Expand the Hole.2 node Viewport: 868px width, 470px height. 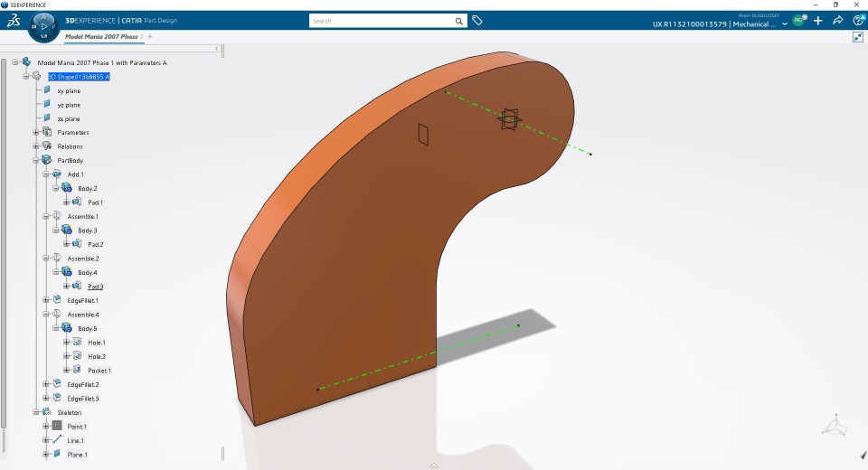(66, 356)
